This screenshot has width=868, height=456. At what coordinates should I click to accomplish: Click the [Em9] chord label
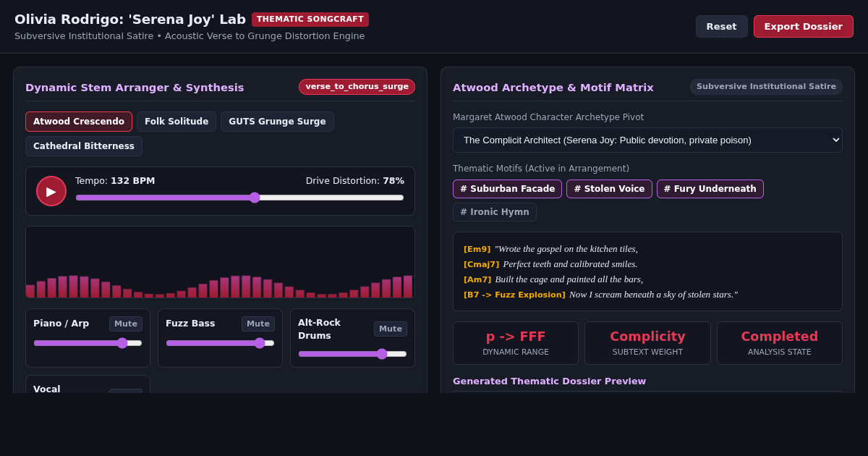[477, 249]
